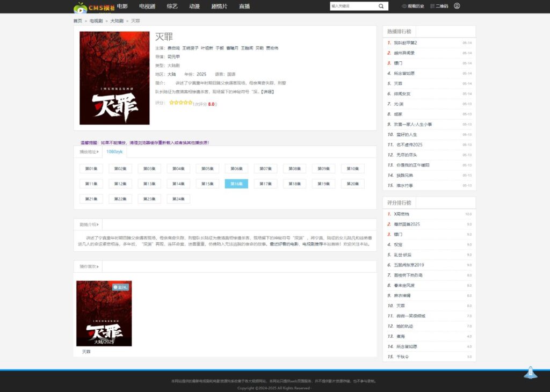Open 权宠 in rating ranking
The image size is (550, 392).
(x=398, y=244)
